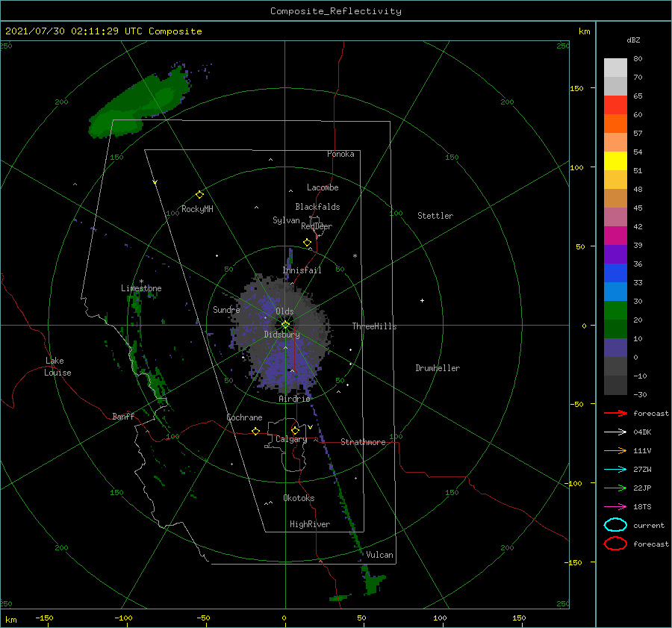This screenshot has height=628, width=672.
Task: Click the Strathmore town label
Action: [x=363, y=442]
